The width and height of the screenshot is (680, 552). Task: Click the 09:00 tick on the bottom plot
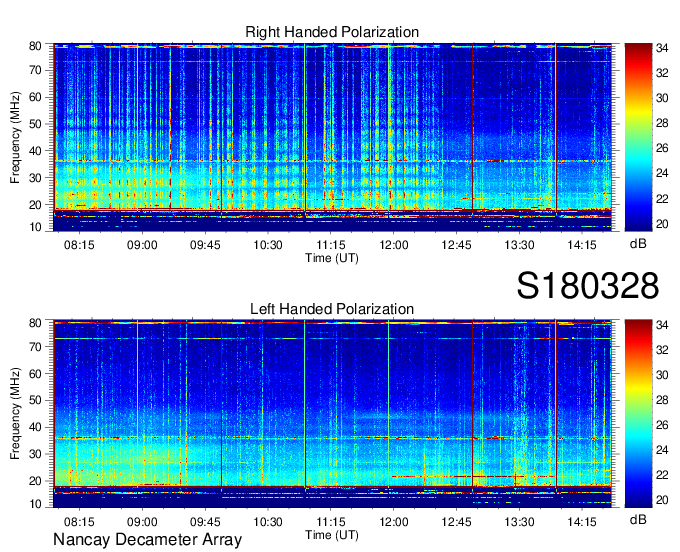click(x=142, y=522)
